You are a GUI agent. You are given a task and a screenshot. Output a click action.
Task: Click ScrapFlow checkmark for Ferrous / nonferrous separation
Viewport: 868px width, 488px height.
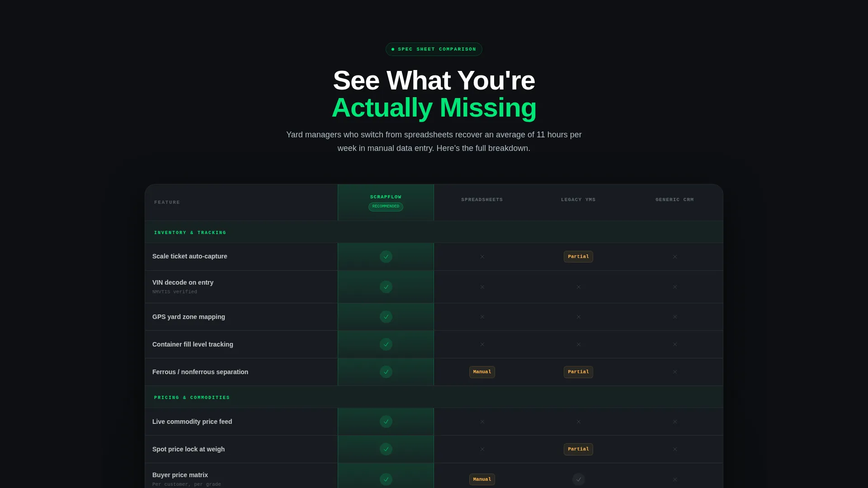click(x=386, y=372)
